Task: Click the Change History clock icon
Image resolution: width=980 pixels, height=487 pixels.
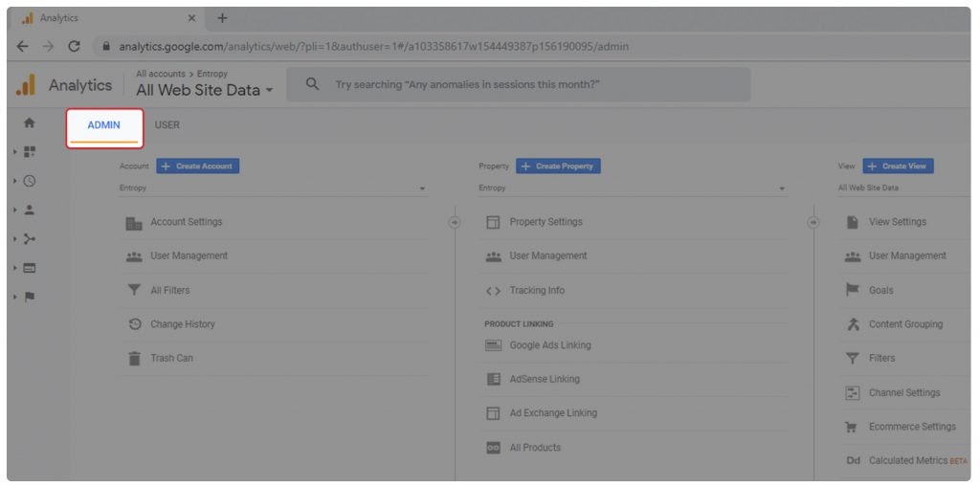Action: coord(134,324)
